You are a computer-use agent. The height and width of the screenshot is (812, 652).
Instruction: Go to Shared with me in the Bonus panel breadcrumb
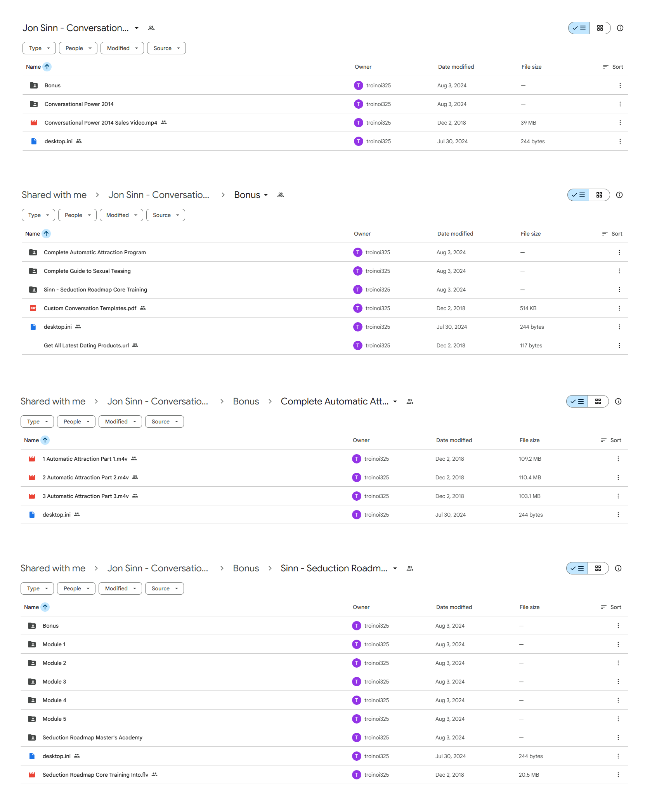tap(54, 195)
